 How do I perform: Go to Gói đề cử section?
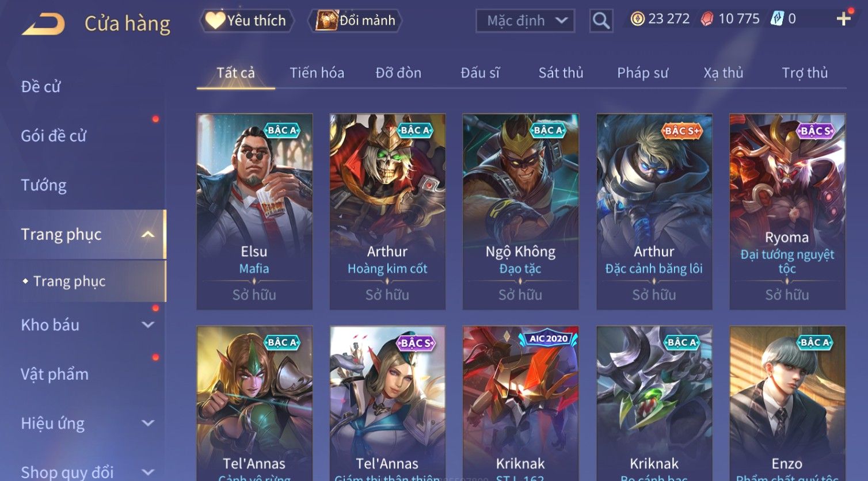[54, 136]
